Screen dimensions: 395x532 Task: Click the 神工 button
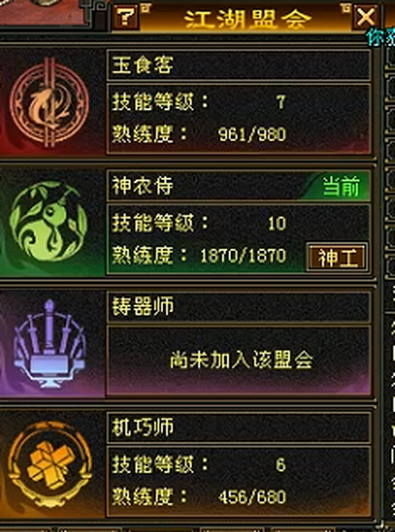pyautogui.click(x=337, y=258)
